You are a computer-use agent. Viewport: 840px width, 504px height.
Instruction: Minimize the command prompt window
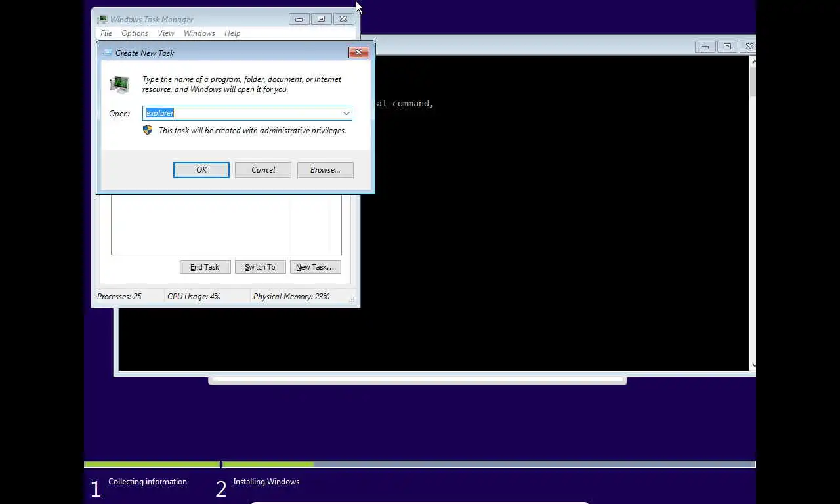705,47
